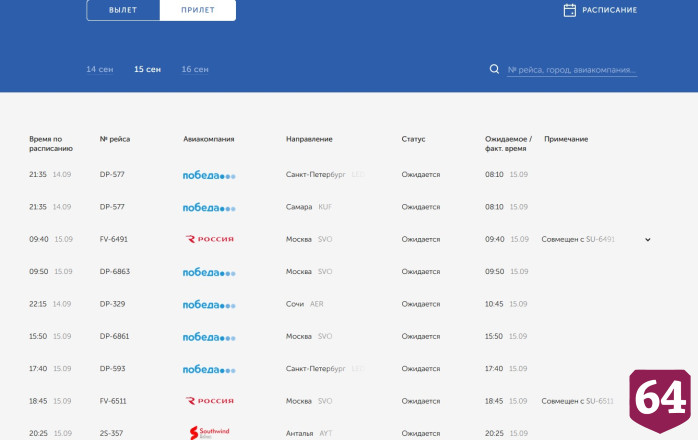
Task: Click the SU-6491 codeshare link
Action: point(600,239)
